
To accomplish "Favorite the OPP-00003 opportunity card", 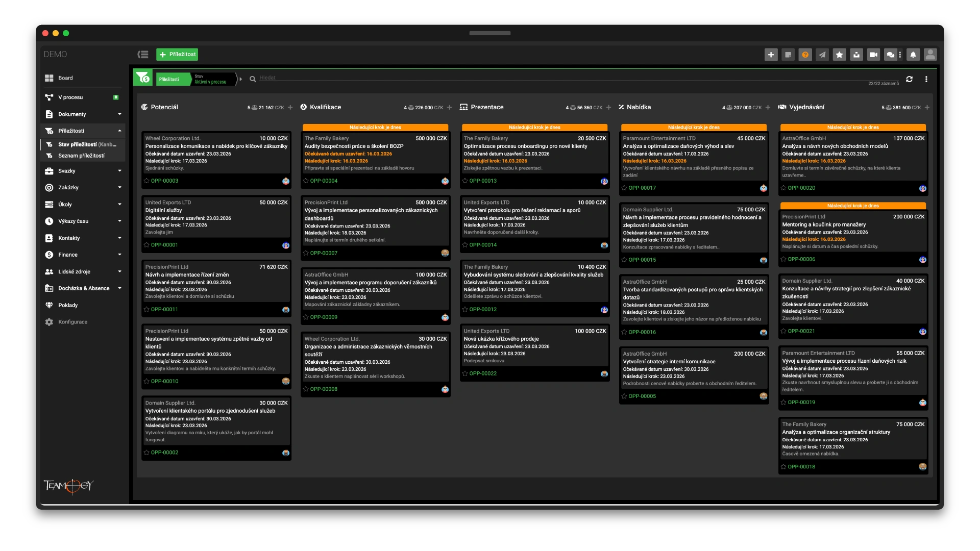I will point(145,181).
